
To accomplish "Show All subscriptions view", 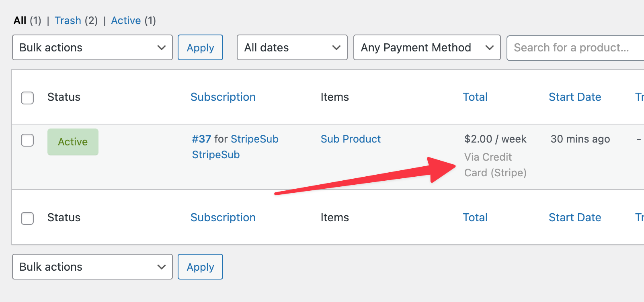I will pos(20,20).
